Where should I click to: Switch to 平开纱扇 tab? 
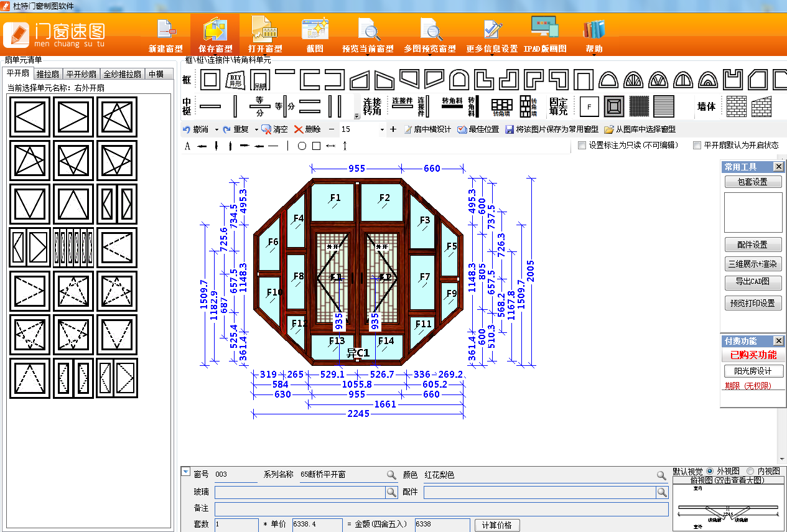tap(81, 74)
